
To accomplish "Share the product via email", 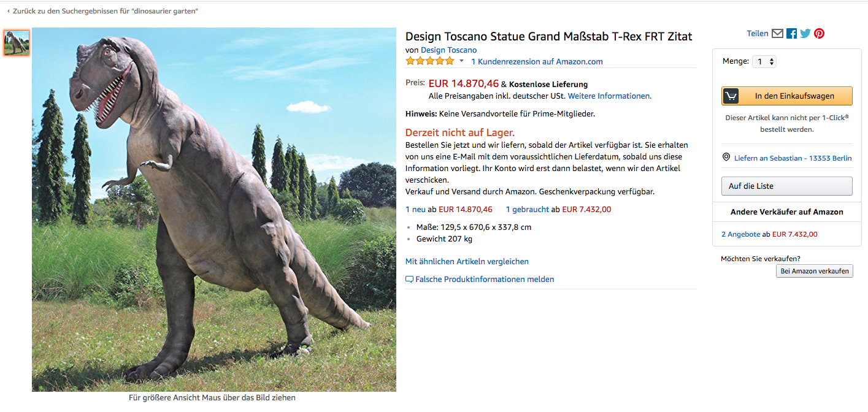I will click(777, 33).
